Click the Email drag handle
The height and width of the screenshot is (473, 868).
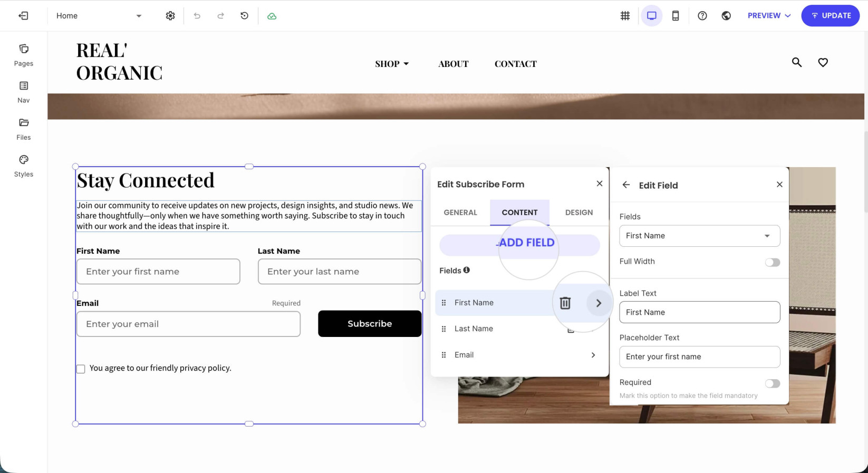pyautogui.click(x=443, y=355)
